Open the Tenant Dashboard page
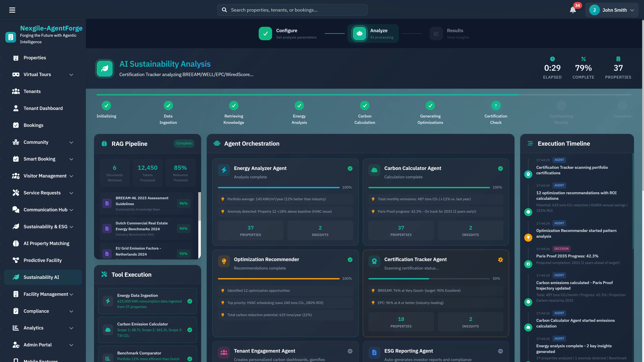This screenshot has width=644, height=362. pyautogui.click(x=43, y=108)
